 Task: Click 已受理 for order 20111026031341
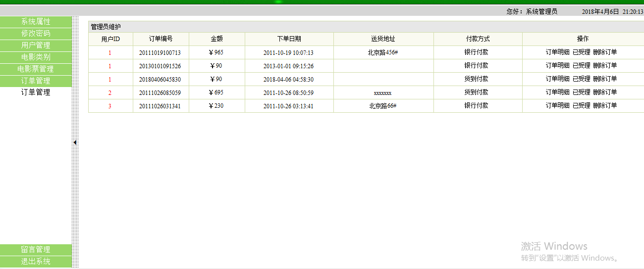tap(582, 105)
